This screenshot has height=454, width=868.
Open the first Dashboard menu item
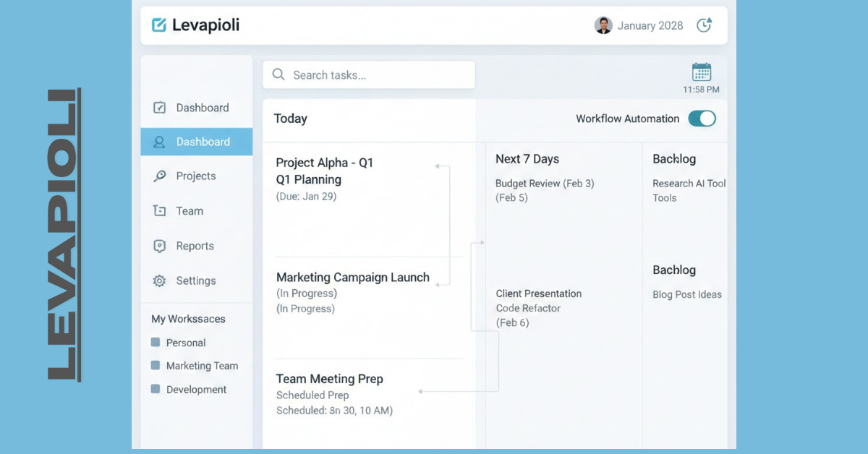pyautogui.click(x=202, y=108)
